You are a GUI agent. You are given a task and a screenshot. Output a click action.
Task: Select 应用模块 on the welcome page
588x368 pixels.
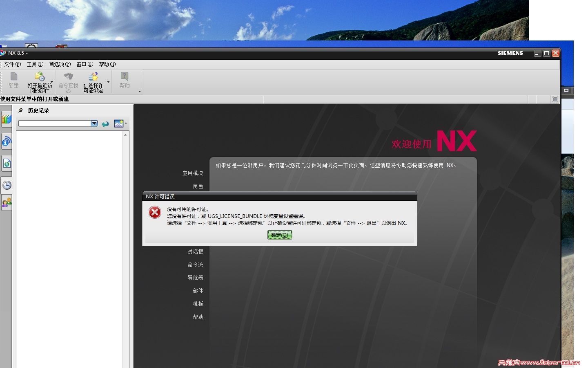tap(193, 173)
